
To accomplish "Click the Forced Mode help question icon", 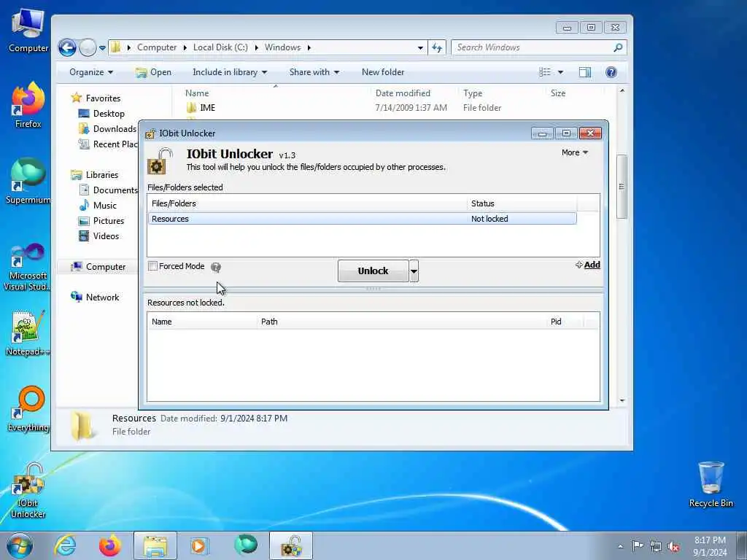I will (x=216, y=267).
